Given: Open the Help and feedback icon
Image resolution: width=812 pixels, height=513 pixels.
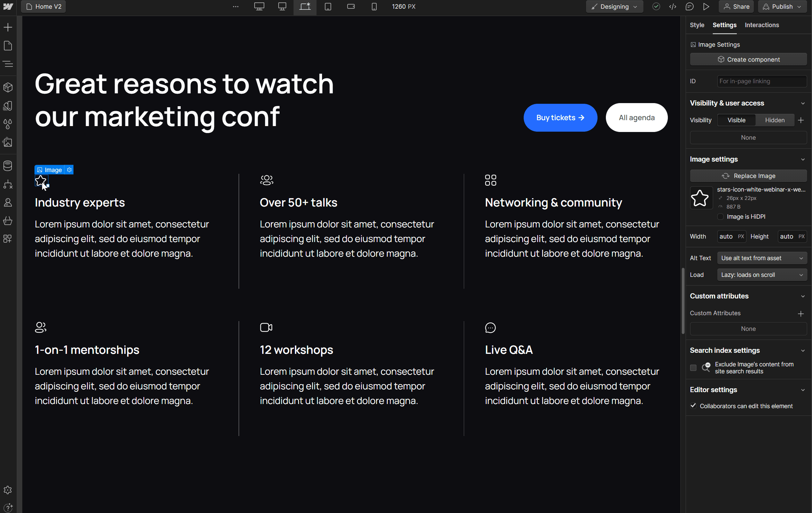Looking at the screenshot, I should click(x=8, y=507).
